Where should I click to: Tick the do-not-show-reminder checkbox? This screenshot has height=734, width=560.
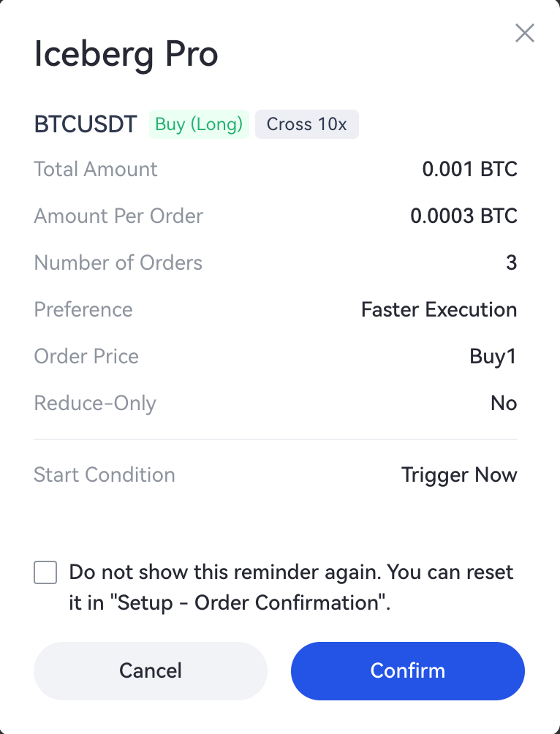45,572
